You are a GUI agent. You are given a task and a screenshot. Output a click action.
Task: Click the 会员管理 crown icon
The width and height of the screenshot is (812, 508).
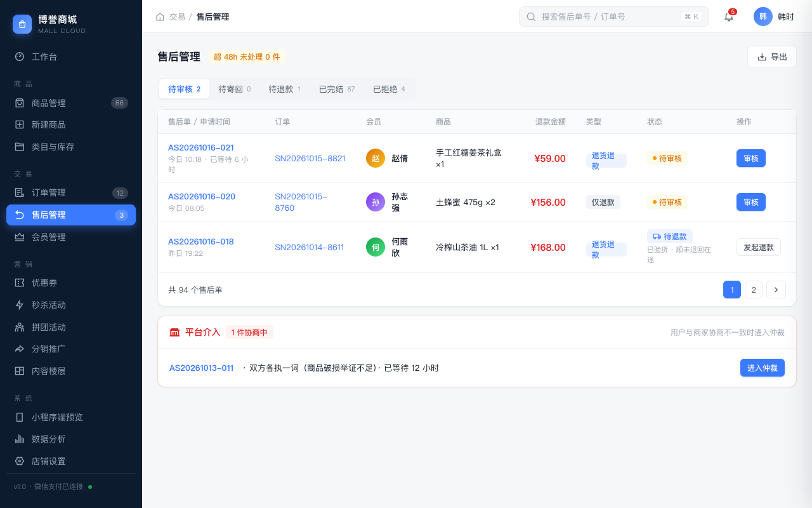click(x=20, y=237)
